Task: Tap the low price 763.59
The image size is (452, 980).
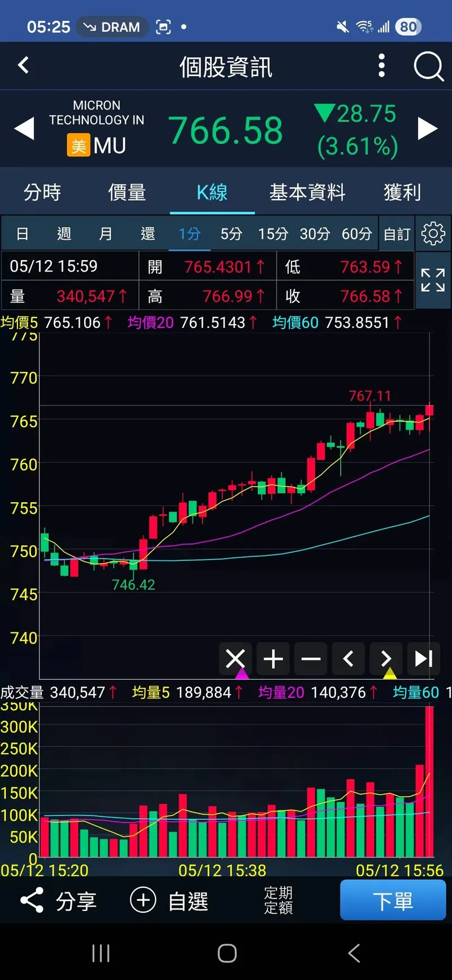Action: [x=365, y=266]
